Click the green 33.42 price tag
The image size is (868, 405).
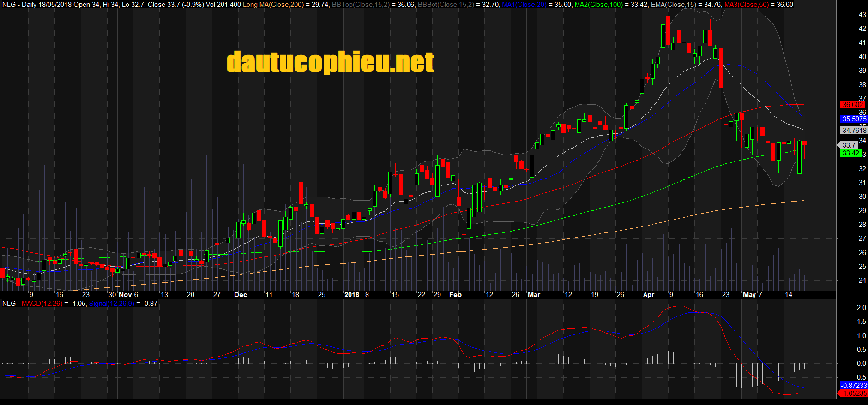point(850,153)
